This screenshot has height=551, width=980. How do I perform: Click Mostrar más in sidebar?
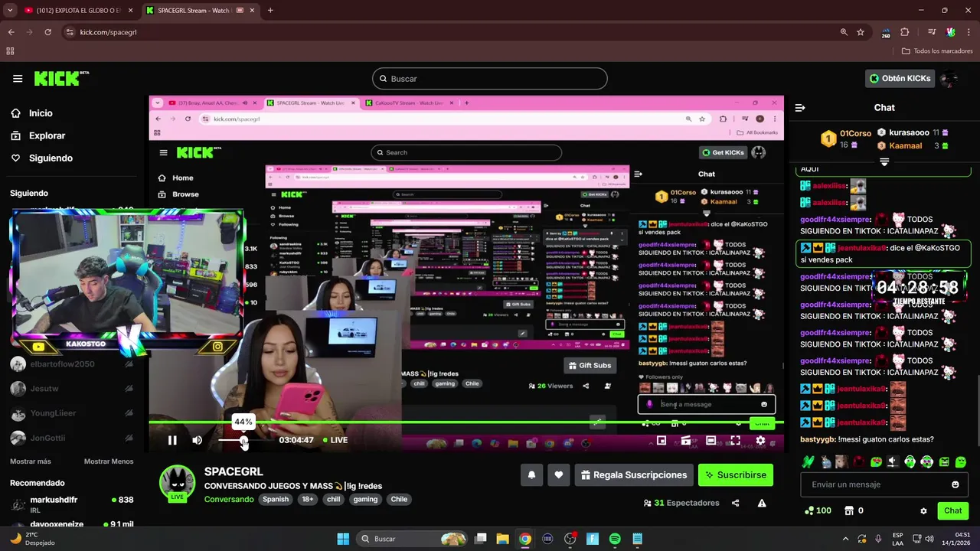31,461
